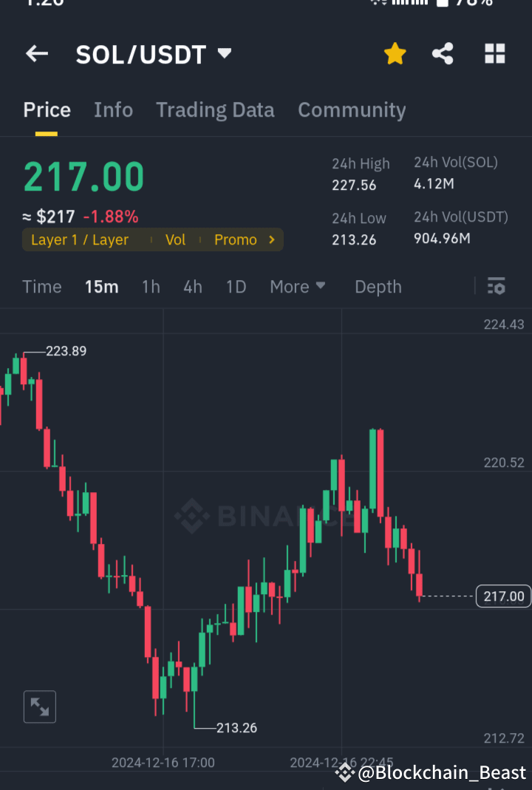Tap the back arrow to exit chart
532x790 pixels.
point(37,53)
